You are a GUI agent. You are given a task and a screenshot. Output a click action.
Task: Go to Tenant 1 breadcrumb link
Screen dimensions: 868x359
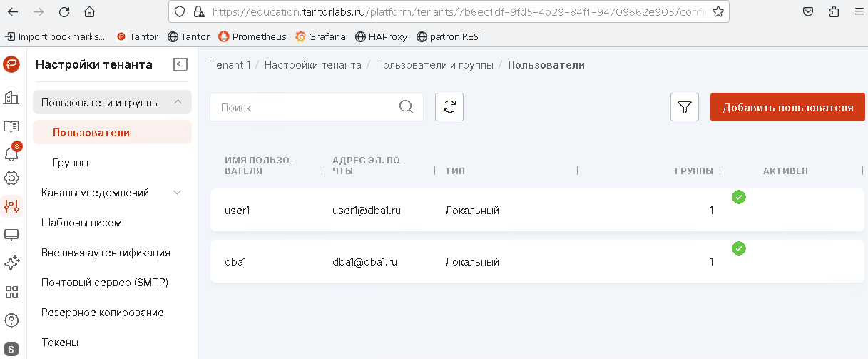point(230,65)
